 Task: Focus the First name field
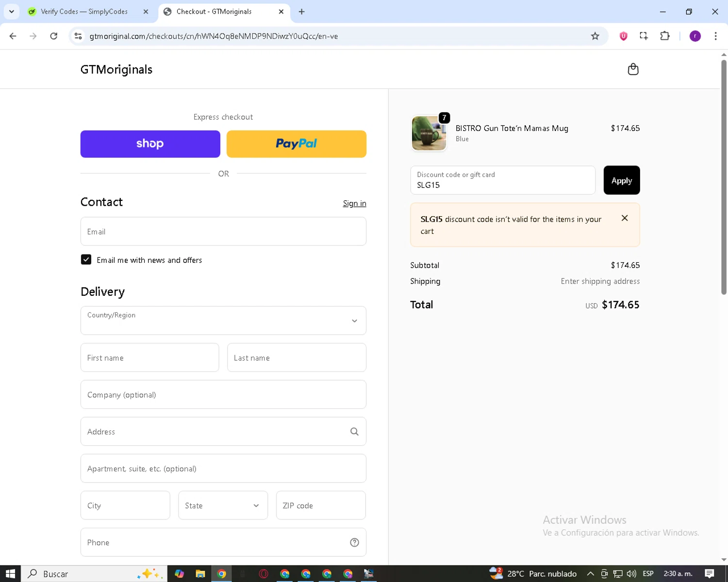[149, 357]
